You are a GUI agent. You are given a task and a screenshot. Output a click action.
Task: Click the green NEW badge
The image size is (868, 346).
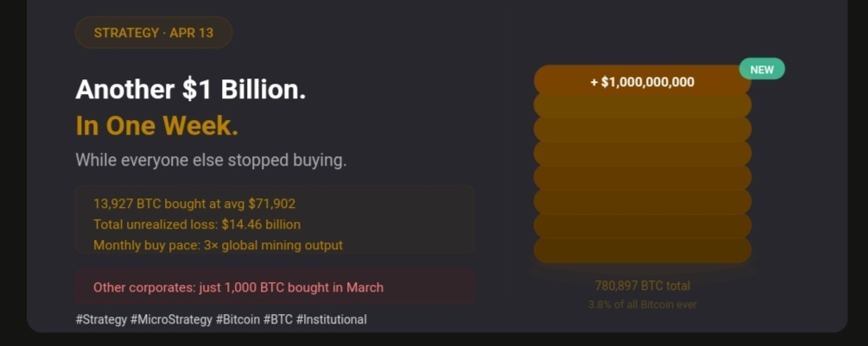click(x=762, y=69)
